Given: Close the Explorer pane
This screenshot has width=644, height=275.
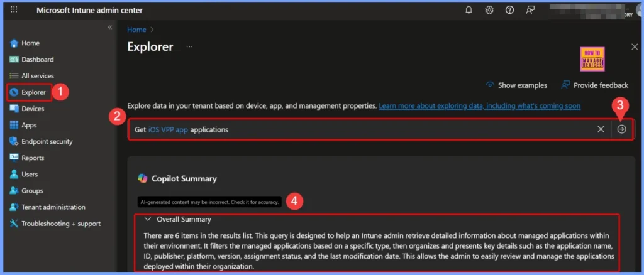Looking at the screenshot, I should (x=635, y=47).
